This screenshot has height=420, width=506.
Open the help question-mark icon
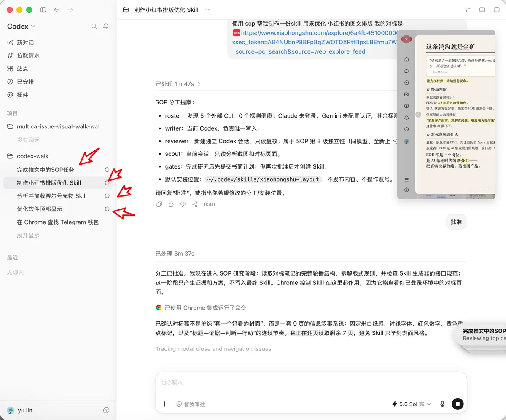(106, 410)
